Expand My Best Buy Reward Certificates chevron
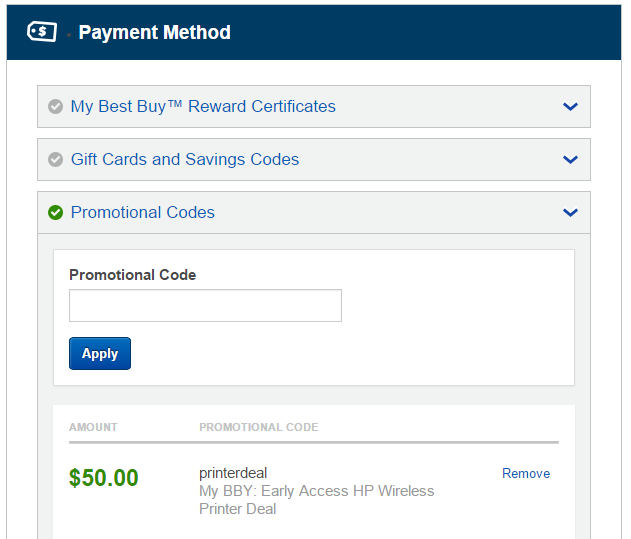Viewport: 631px width, 539px height. click(570, 107)
